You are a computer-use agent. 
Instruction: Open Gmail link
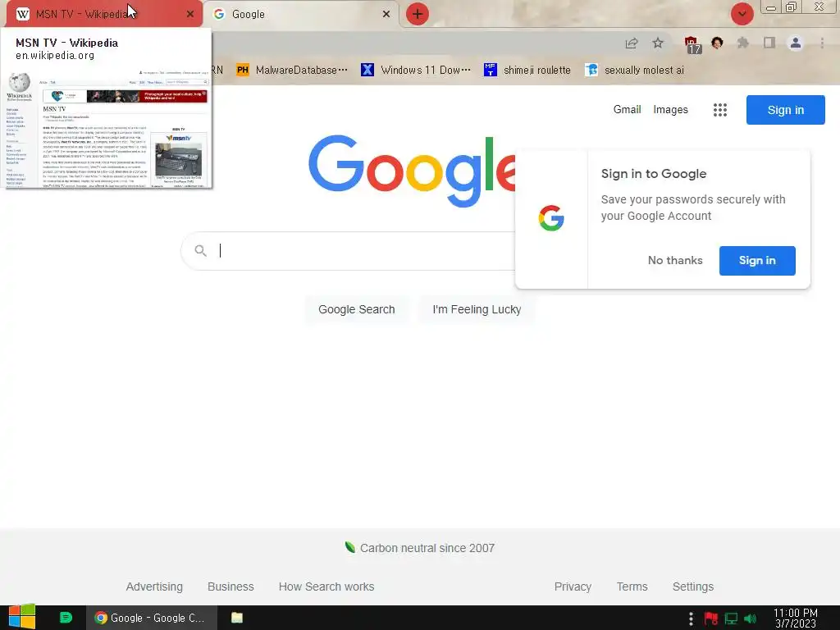coord(627,109)
